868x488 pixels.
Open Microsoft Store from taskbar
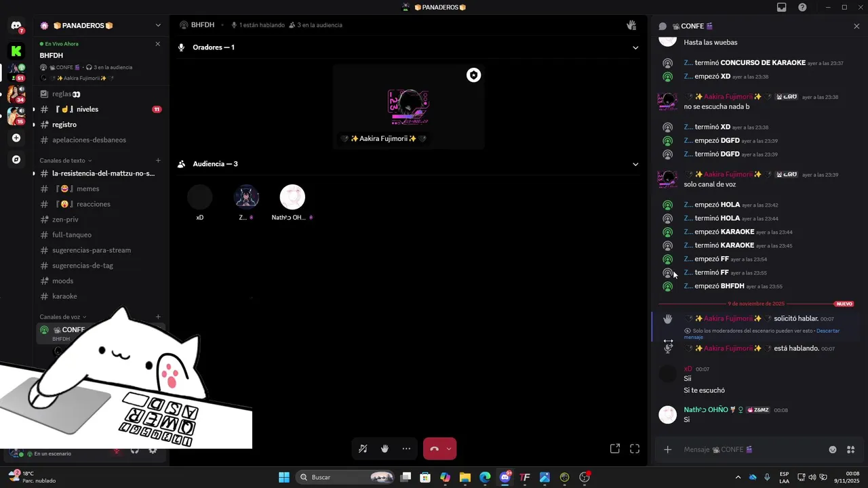(x=425, y=477)
